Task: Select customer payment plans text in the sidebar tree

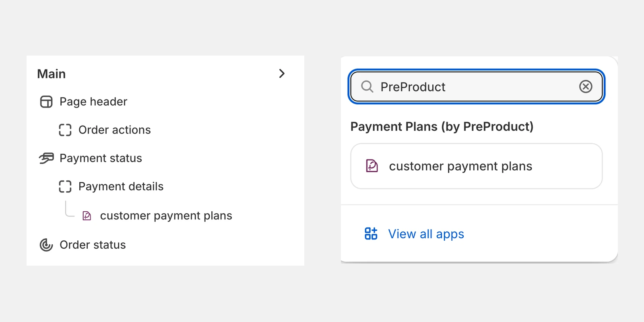Action: [x=166, y=216]
